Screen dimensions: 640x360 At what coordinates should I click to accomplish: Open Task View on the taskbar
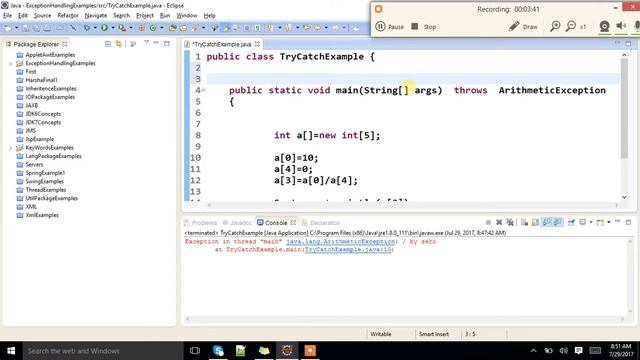195,351
